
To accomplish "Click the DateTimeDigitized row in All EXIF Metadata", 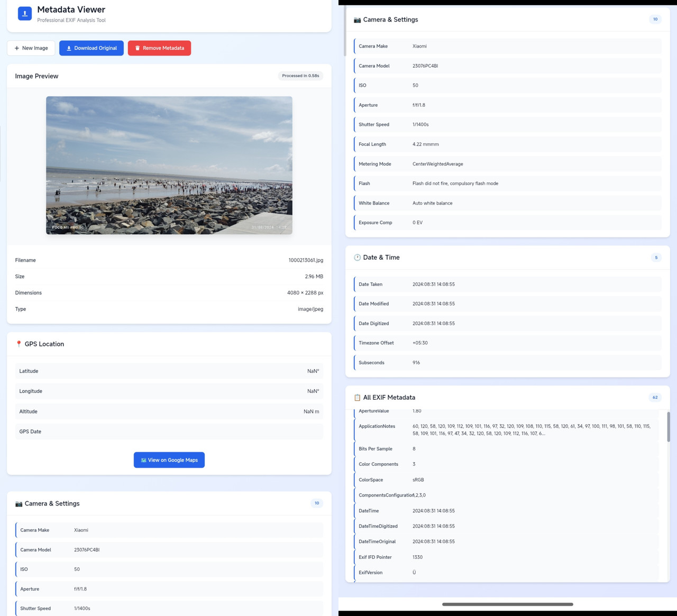I will click(x=506, y=526).
